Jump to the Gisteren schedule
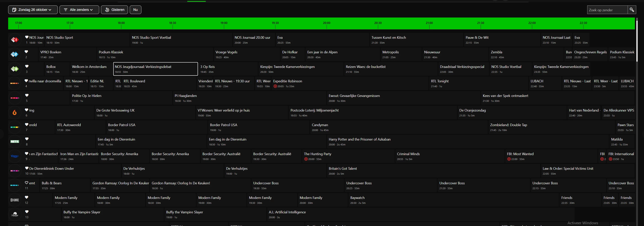This screenshot has height=226, width=644. point(115,10)
